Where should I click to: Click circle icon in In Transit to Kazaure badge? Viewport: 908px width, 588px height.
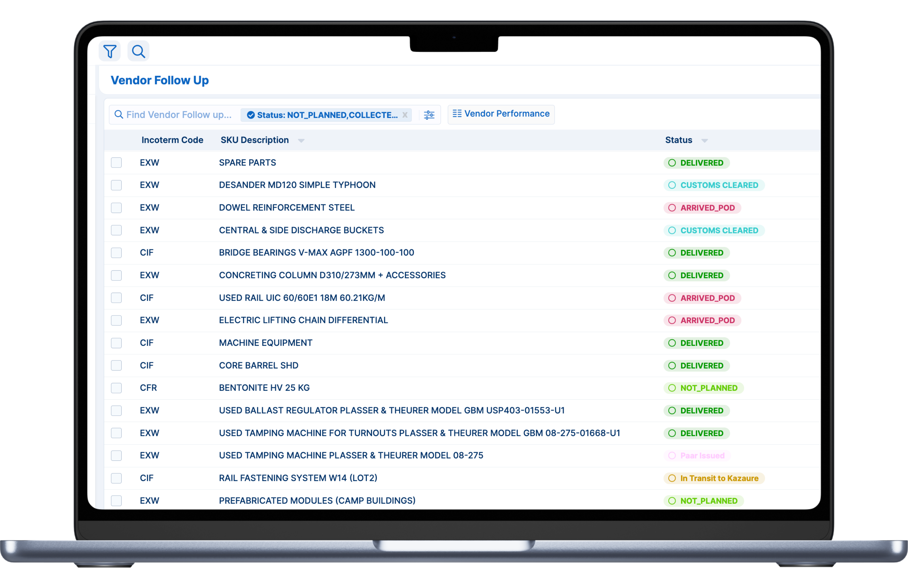click(672, 478)
